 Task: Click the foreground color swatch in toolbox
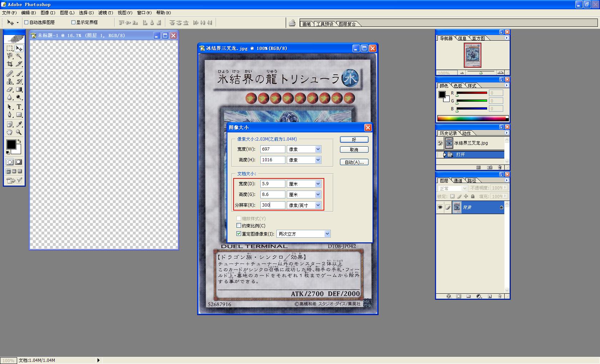[11, 144]
